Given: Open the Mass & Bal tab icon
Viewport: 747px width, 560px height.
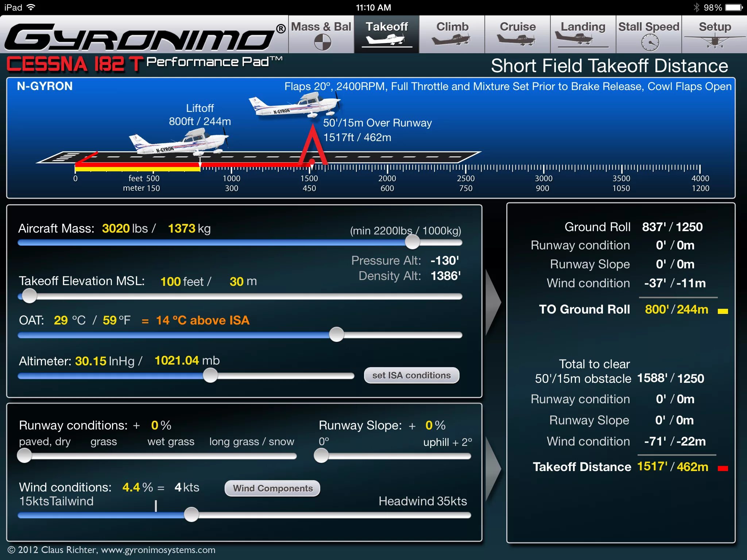Looking at the screenshot, I should click(x=322, y=42).
